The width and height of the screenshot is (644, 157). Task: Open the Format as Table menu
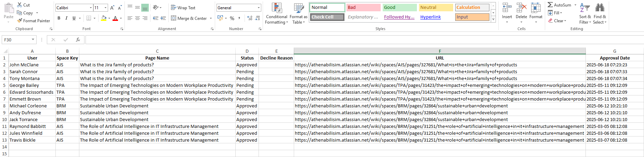(x=299, y=14)
